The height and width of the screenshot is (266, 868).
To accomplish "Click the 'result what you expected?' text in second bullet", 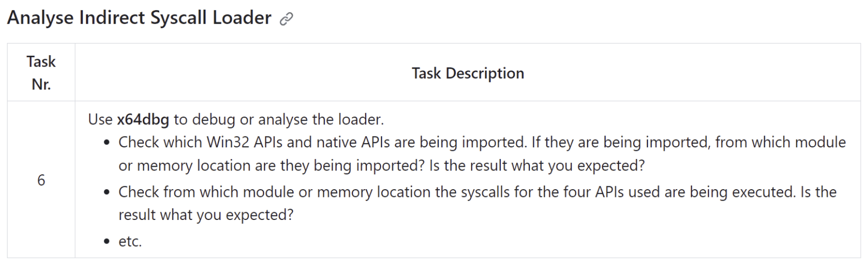I will click(206, 214).
